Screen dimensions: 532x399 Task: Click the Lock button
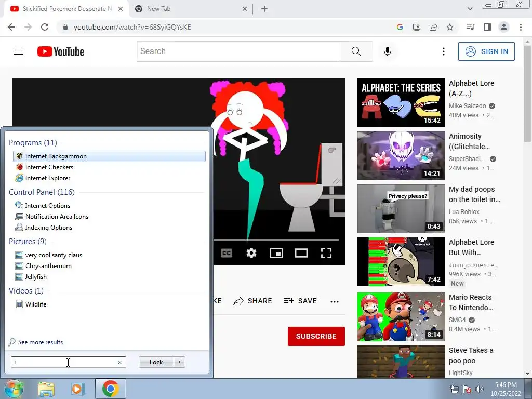click(156, 362)
